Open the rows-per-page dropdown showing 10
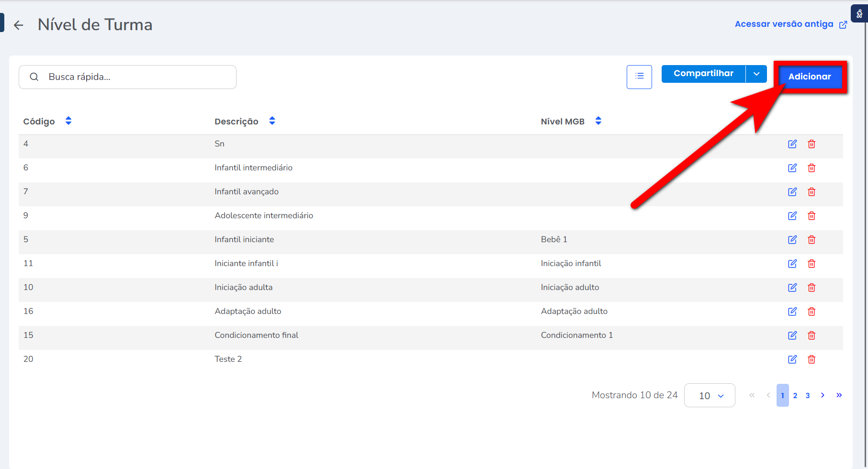Viewport: 868px width, 469px height. 710,395
